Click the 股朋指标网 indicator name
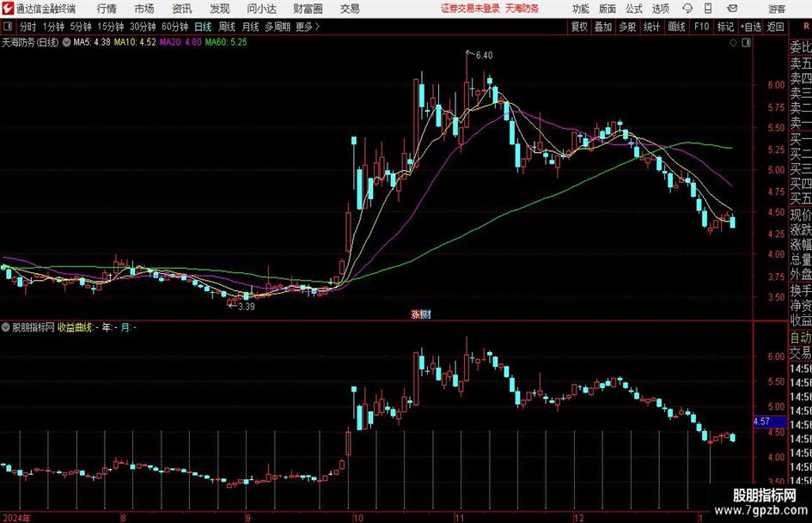Screen dimensions: 812x523 pos(34,327)
